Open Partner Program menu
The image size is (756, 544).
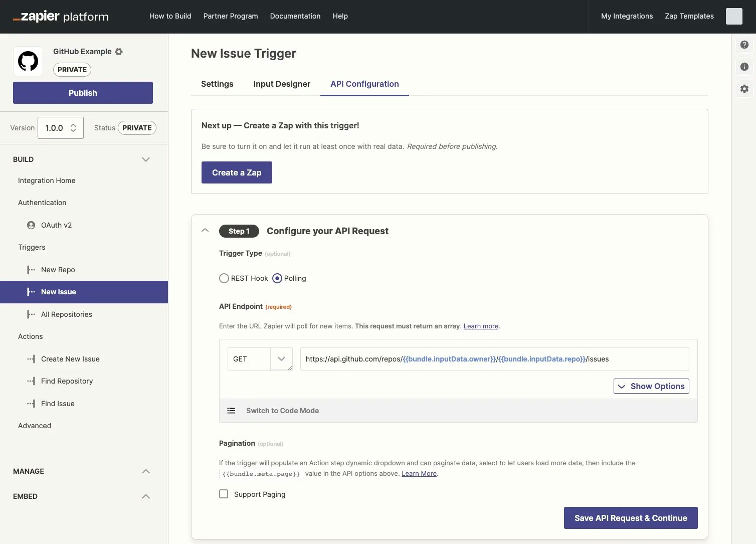tap(231, 16)
